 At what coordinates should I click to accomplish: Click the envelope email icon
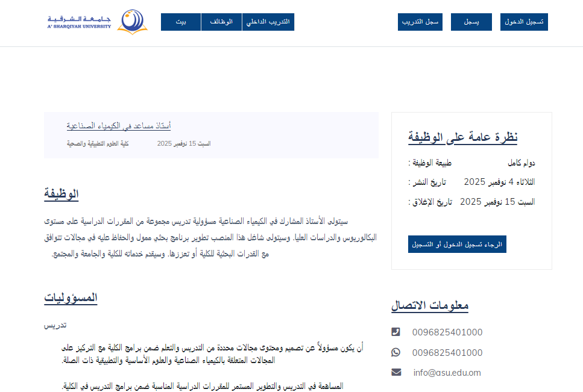coord(395,372)
